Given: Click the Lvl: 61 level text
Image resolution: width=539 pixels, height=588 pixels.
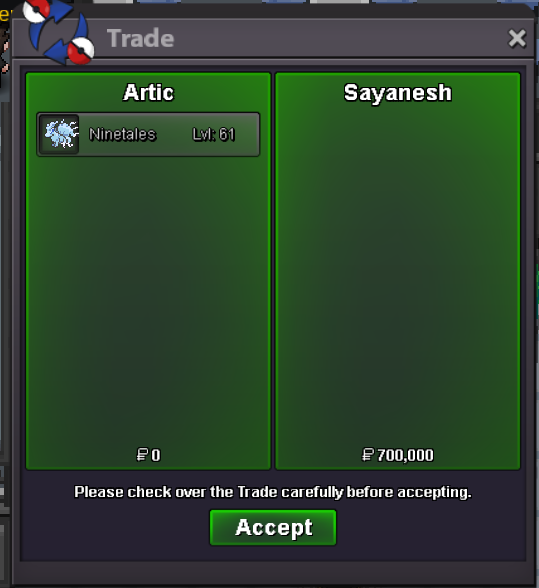Looking at the screenshot, I should 213,134.
